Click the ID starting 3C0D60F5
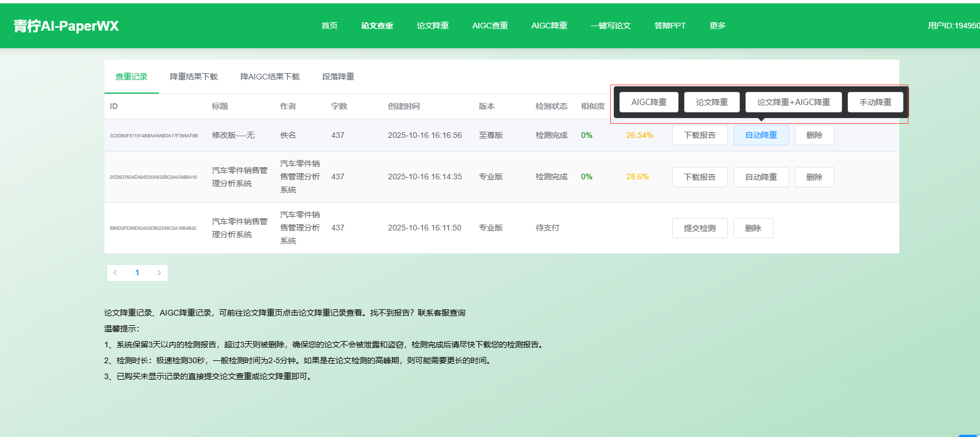The height and width of the screenshot is (437, 980). (154, 136)
